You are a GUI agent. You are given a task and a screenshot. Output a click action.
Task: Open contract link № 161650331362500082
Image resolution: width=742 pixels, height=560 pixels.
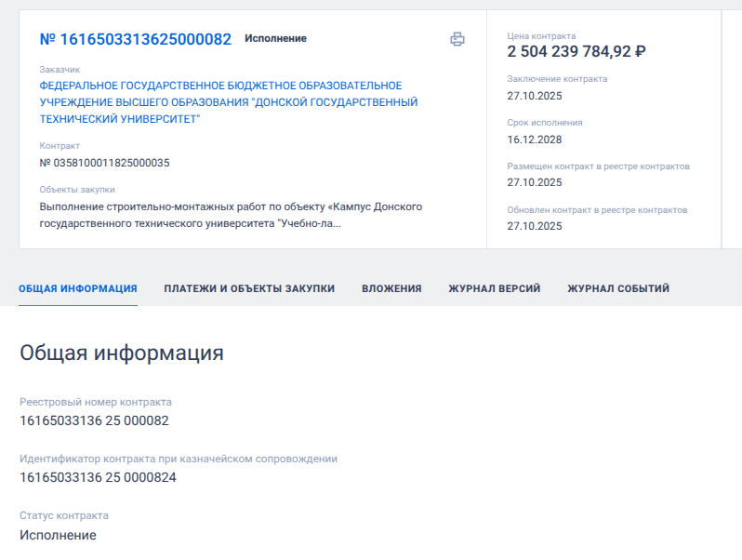pyautogui.click(x=136, y=39)
